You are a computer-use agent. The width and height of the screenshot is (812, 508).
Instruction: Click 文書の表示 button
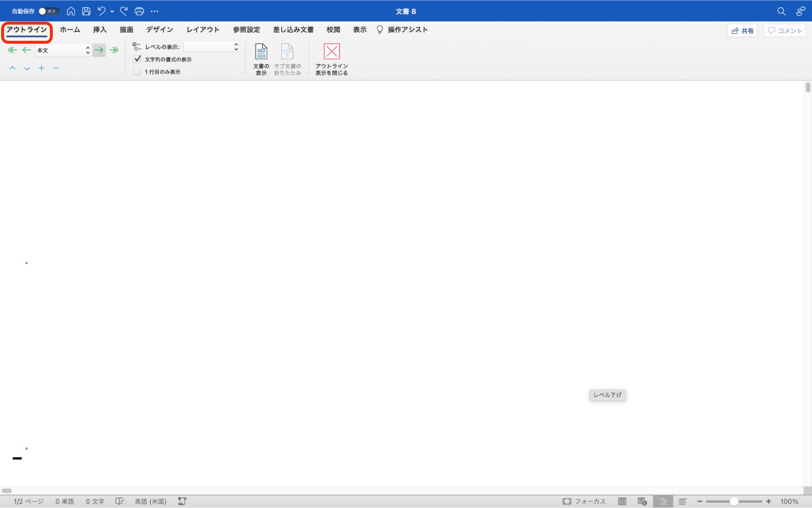tap(261, 59)
